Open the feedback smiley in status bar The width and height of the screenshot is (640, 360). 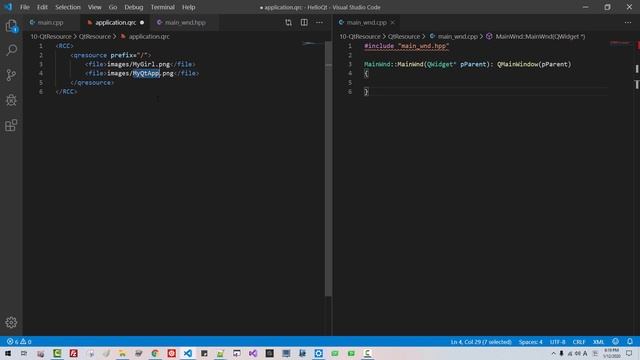tap(616, 342)
